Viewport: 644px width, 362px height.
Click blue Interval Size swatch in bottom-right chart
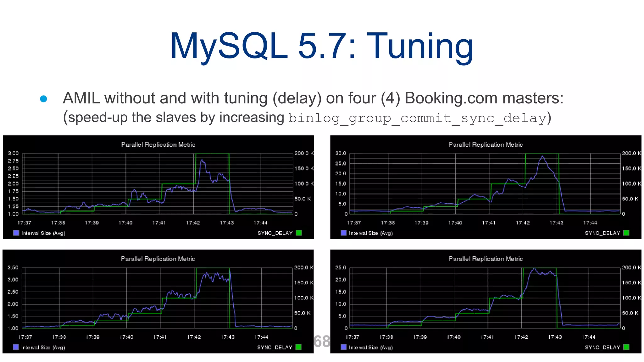tap(343, 347)
